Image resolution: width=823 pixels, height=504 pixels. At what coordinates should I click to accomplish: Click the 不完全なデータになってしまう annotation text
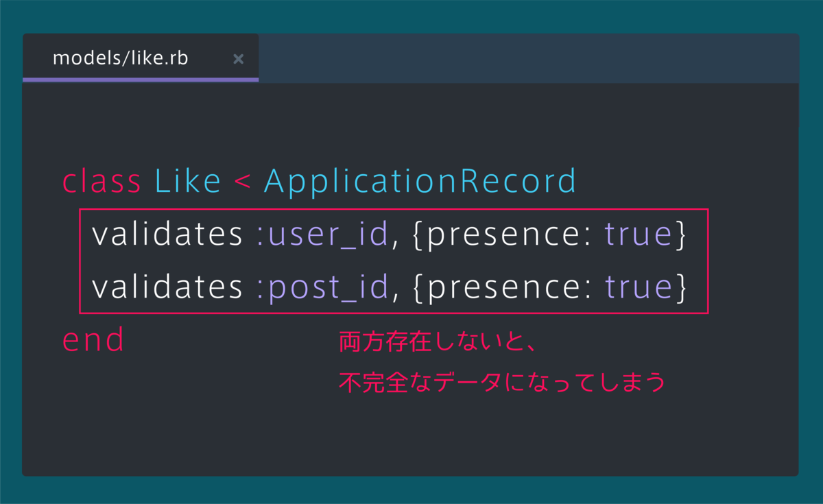tap(502, 382)
